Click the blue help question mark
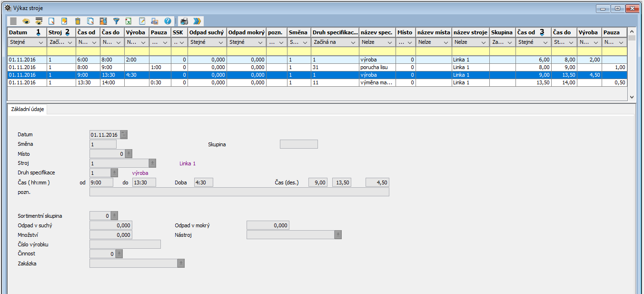The image size is (644, 294). [x=168, y=21]
